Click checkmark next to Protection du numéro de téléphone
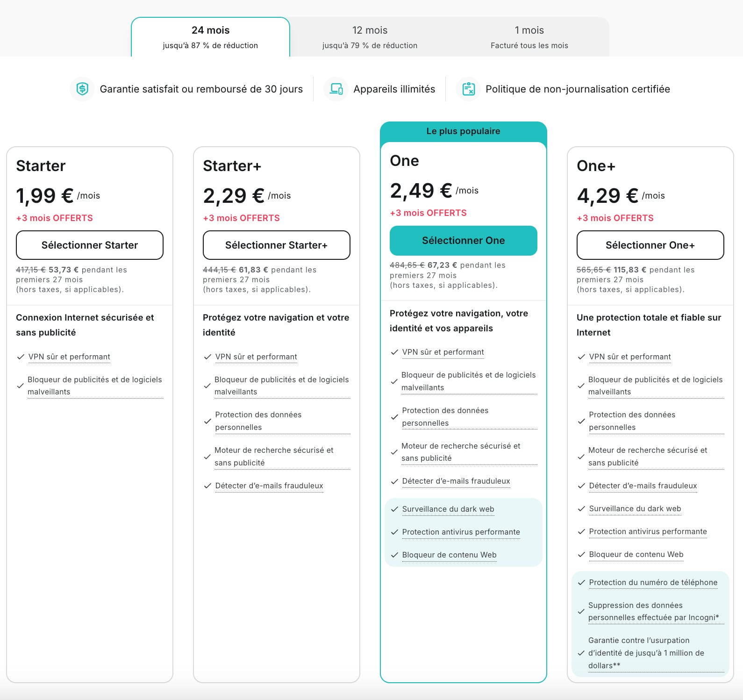 coord(581,583)
